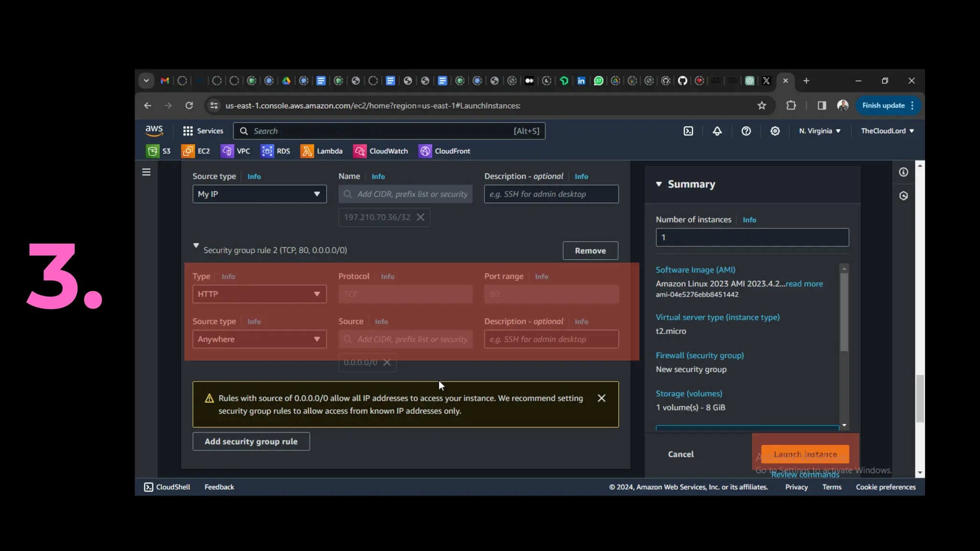Open the RDS shortcut in favorites bar

coord(275,151)
